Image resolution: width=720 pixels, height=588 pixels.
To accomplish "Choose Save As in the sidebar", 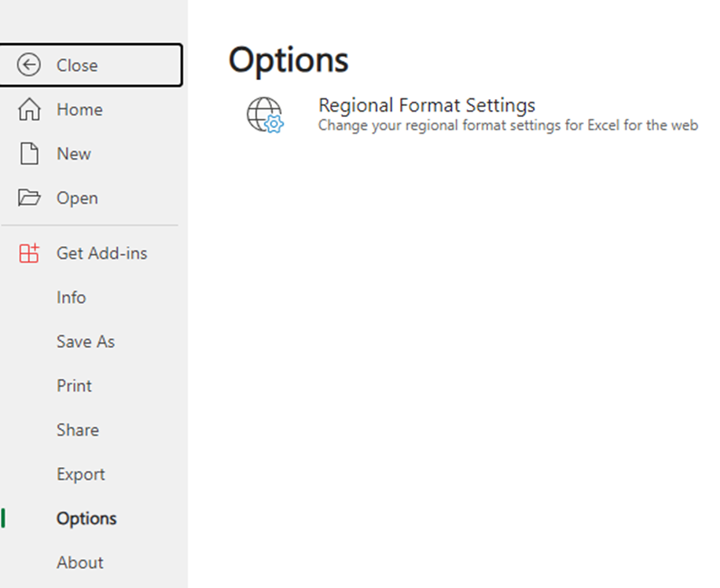I will (86, 341).
